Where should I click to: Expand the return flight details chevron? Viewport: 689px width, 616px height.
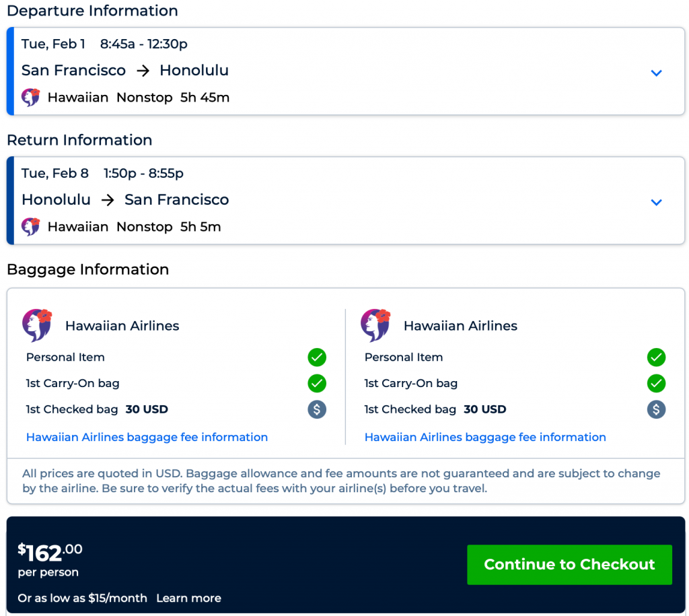[657, 202]
